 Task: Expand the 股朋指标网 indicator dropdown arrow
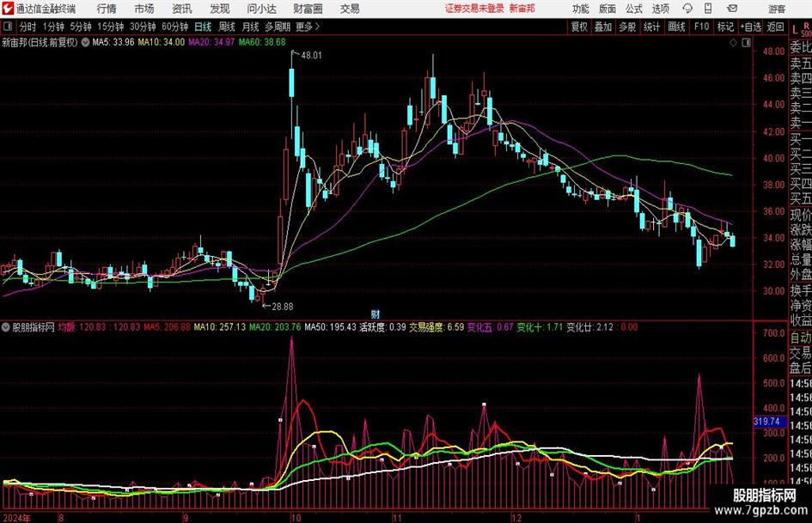6,327
